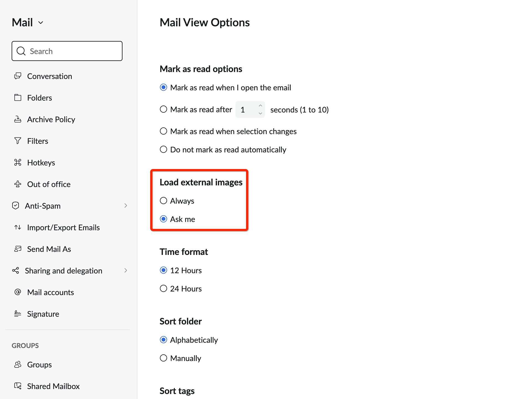The height and width of the screenshot is (399, 532).
Task: Select 'Do not mark as read automatically'
Action: tap(163, 150)
